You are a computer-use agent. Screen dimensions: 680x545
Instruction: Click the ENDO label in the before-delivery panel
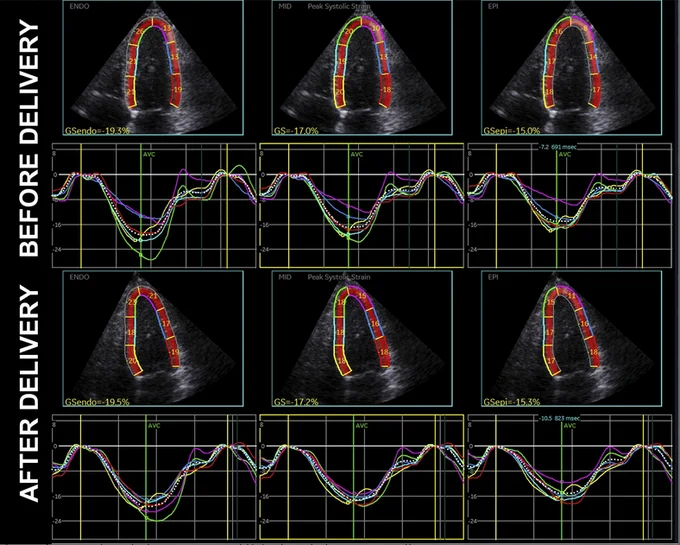[79, 7]
